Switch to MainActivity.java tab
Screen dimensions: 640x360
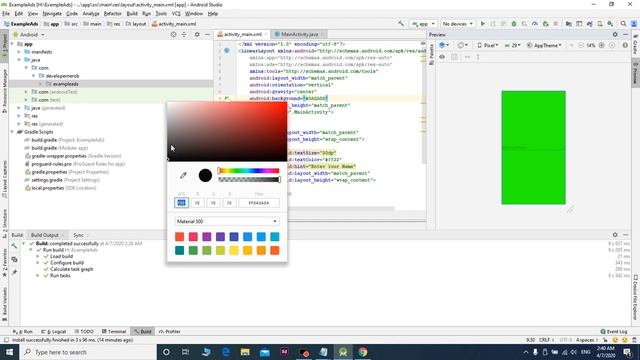(299, 34)
